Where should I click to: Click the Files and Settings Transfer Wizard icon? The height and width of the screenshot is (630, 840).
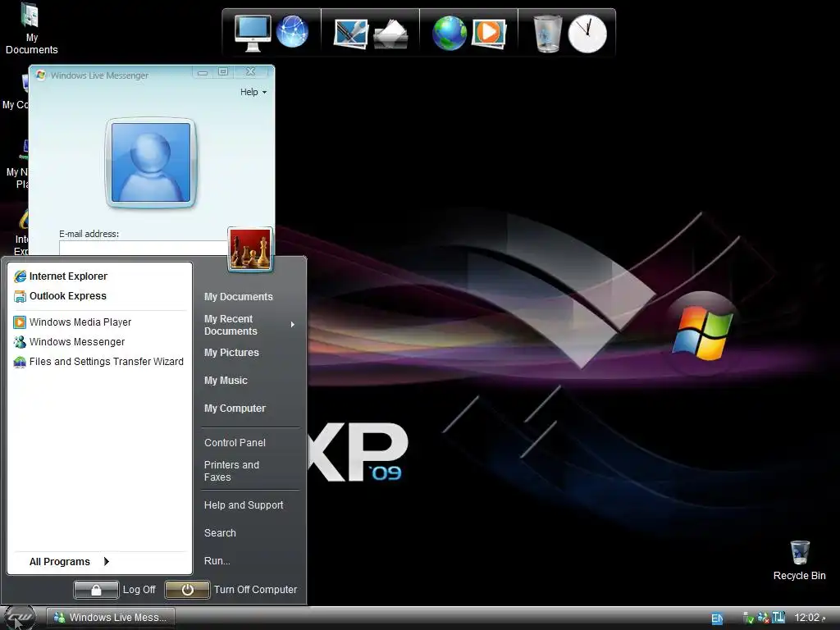(20, 362)
